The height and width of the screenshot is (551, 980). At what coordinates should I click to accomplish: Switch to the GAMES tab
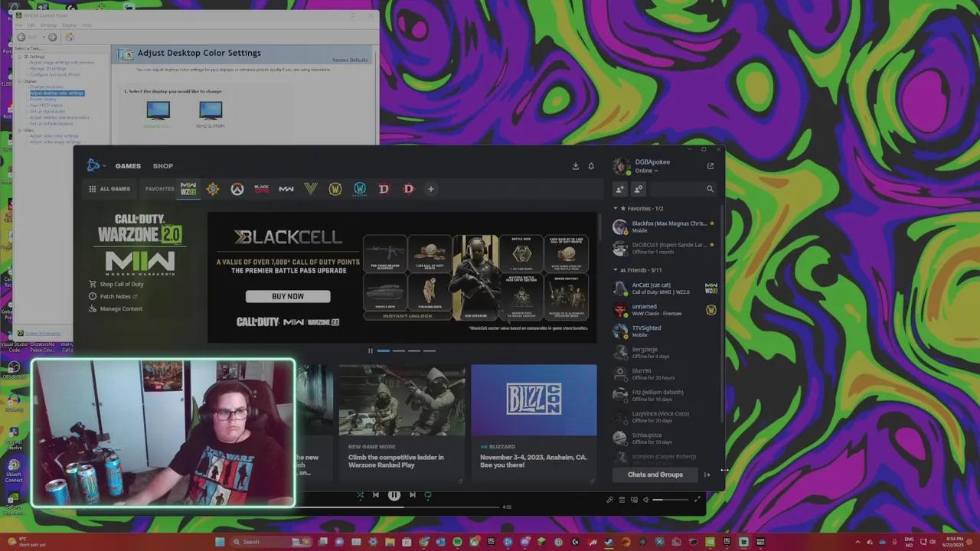[128, 166]
